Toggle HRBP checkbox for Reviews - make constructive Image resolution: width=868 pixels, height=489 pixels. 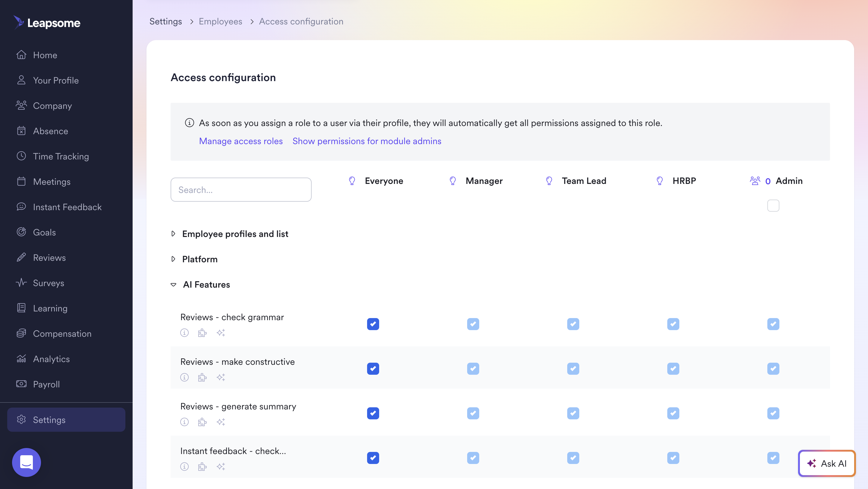pyautogui.click(x=673, y=369)
